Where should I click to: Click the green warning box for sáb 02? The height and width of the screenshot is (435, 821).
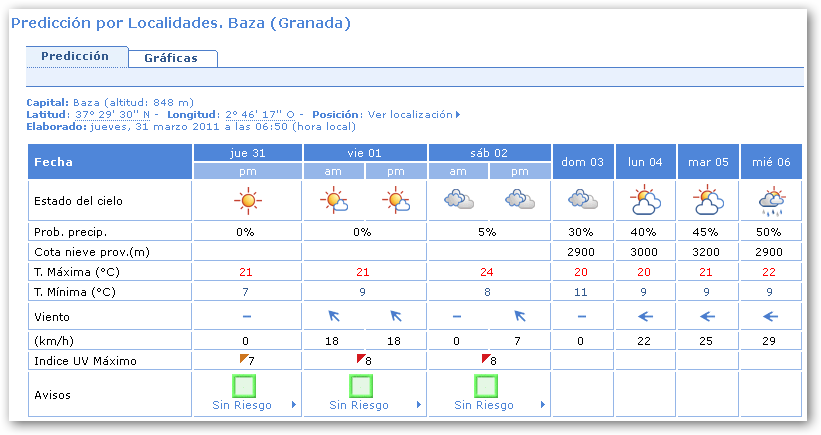[x=487, y=386]
